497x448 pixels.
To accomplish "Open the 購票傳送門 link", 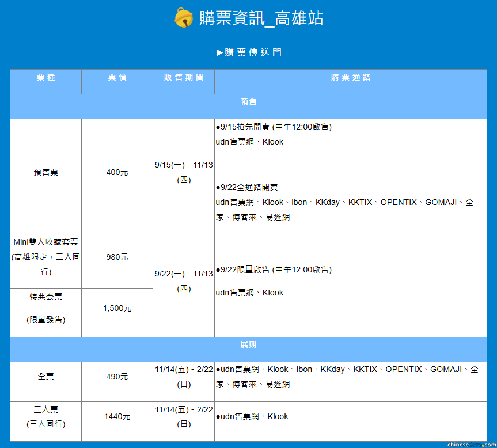I will click(253, 52).
